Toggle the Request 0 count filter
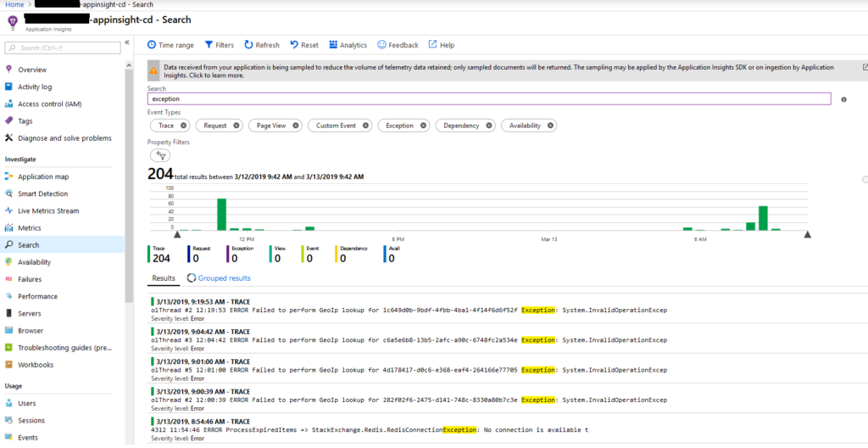This screenshot has width=868, height=448. tap(199, 254)
